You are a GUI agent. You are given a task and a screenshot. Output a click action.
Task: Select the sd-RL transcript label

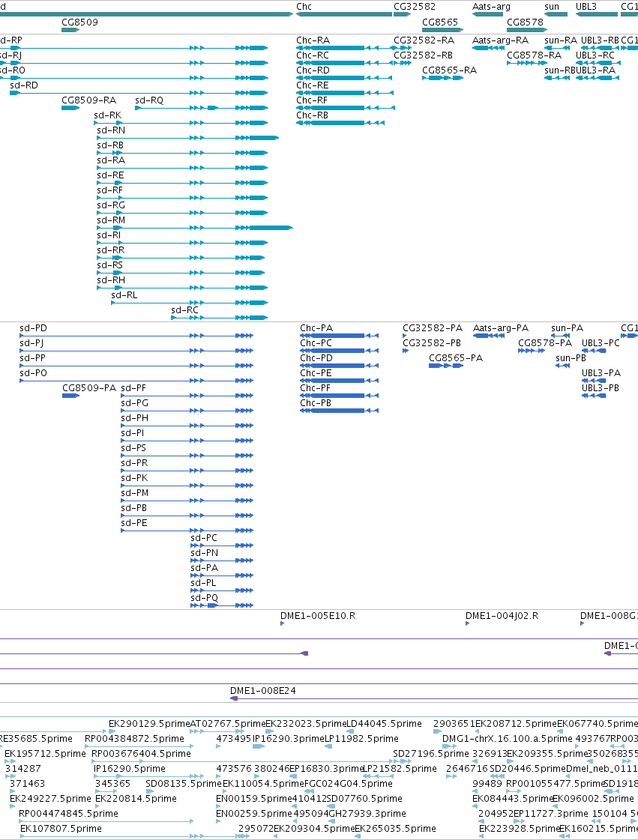(124, 296)
